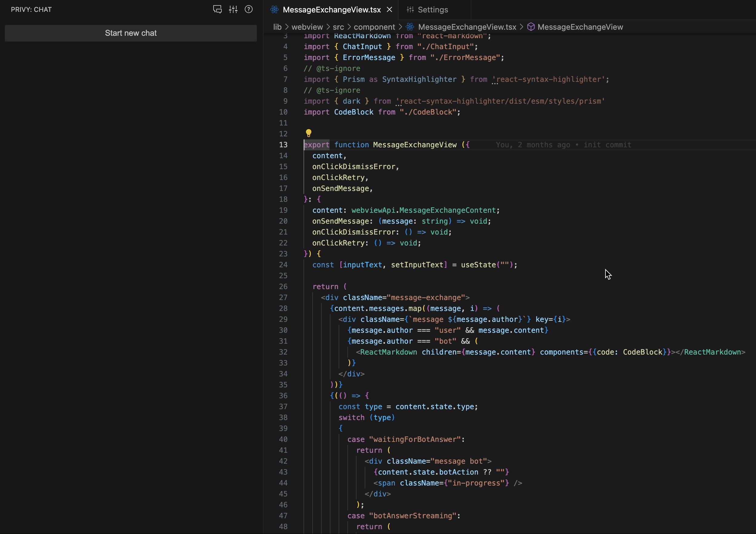Toggle git blame annotation on line 13
The image size is (756, 534).
click(563, 145)
